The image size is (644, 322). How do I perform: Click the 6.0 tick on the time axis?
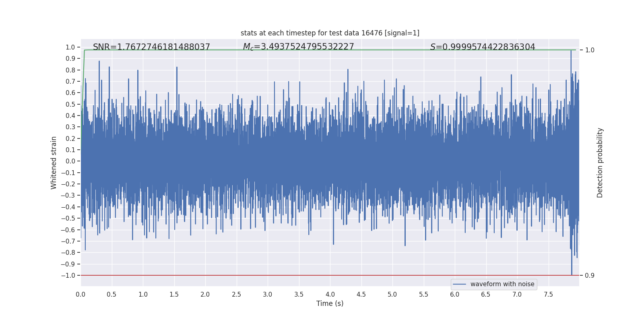[x=454, y=294]
